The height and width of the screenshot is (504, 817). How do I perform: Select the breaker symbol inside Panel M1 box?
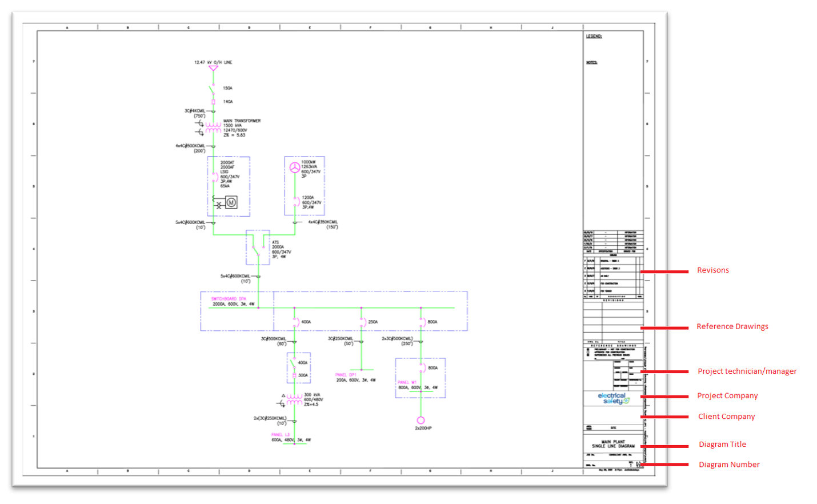[422, 367]
